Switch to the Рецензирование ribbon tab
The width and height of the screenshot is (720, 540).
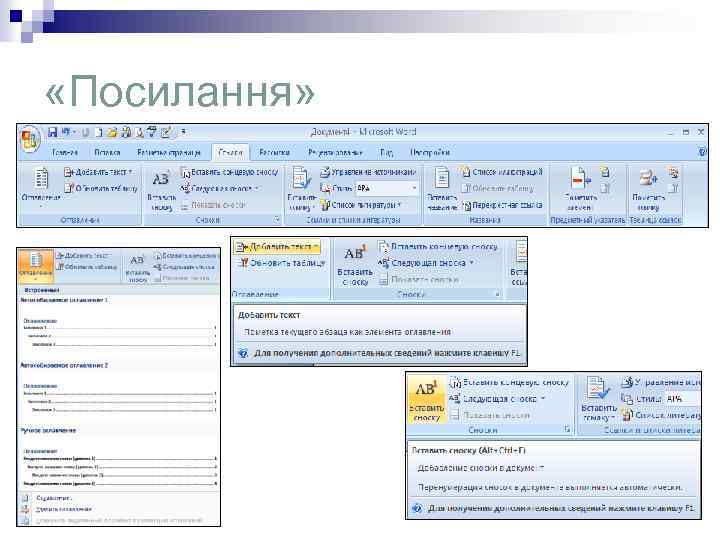pos(335,152)
